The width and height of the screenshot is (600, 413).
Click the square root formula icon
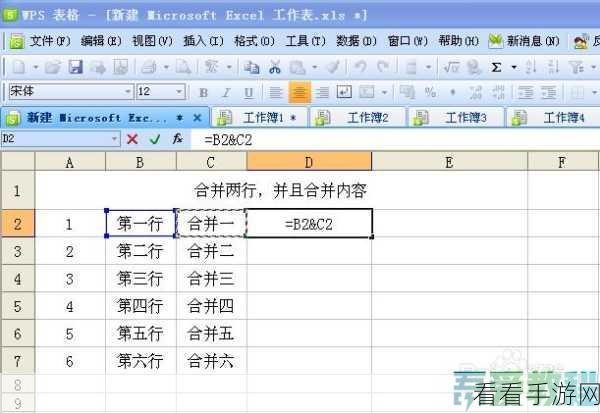point(451,67)
